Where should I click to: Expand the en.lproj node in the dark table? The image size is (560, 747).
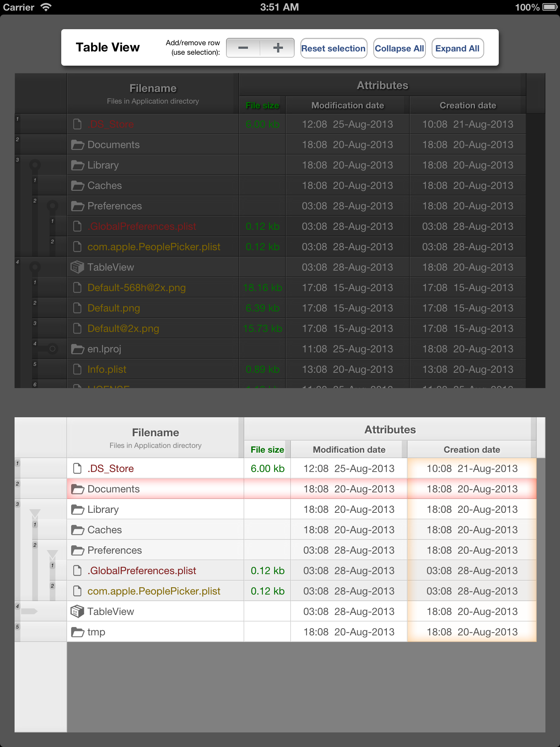pos(52,349)
